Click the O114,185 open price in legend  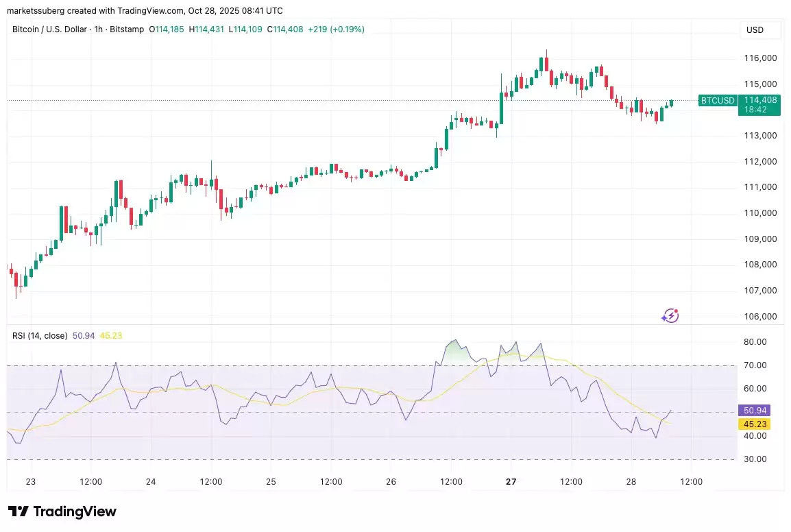click(x=167, y=29)
